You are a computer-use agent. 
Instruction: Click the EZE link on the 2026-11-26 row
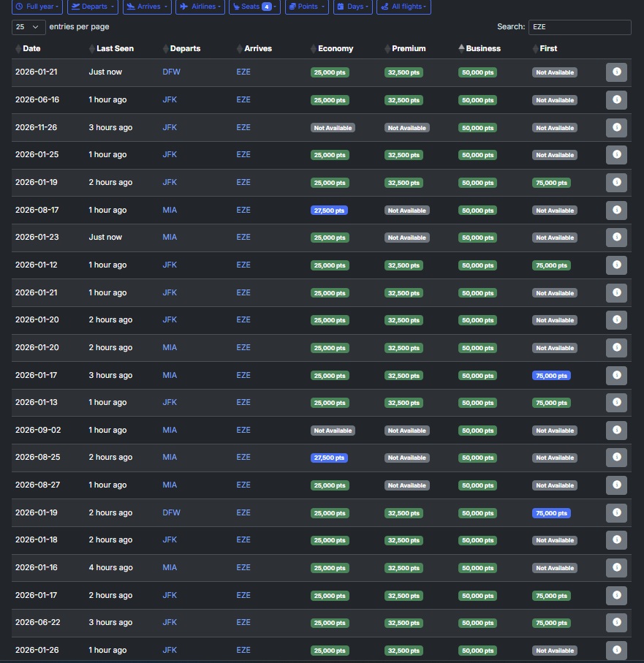243,127
